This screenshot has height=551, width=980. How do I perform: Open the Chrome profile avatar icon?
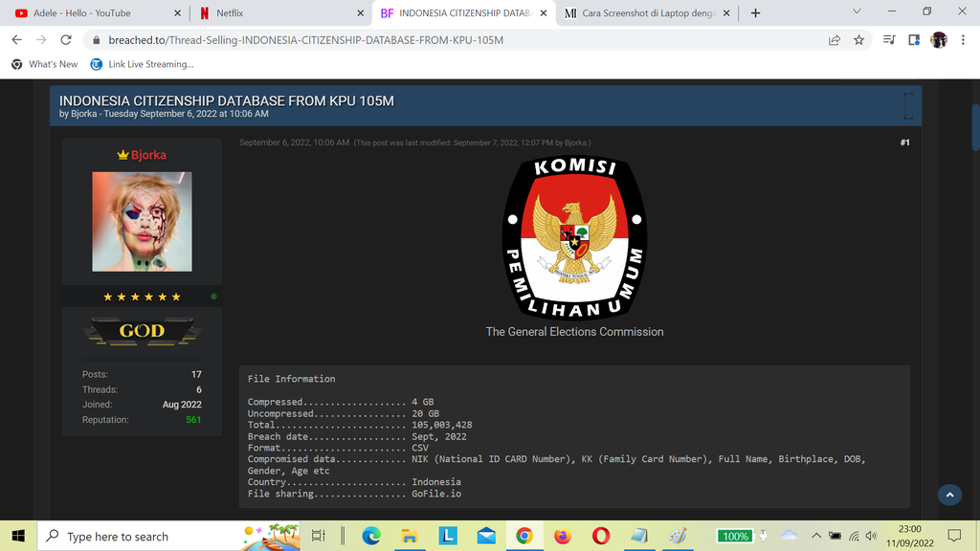[939, 40]
